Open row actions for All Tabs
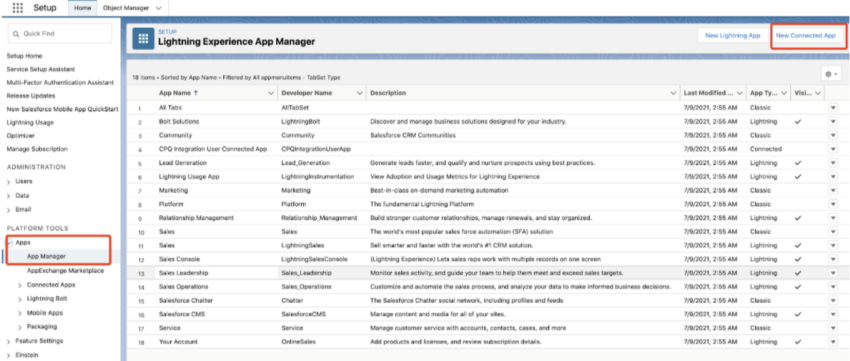 tap(833, 108)
